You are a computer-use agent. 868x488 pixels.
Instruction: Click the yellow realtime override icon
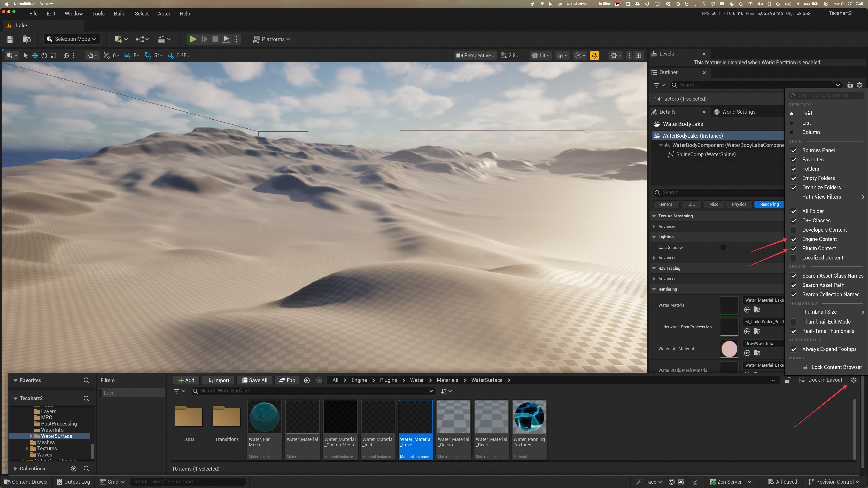(x=594, y=56)
